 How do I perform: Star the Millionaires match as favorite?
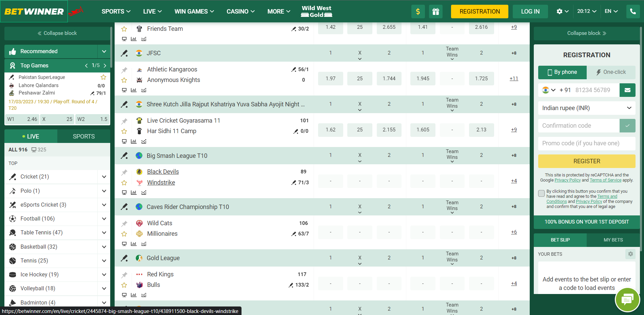point(124,234)
